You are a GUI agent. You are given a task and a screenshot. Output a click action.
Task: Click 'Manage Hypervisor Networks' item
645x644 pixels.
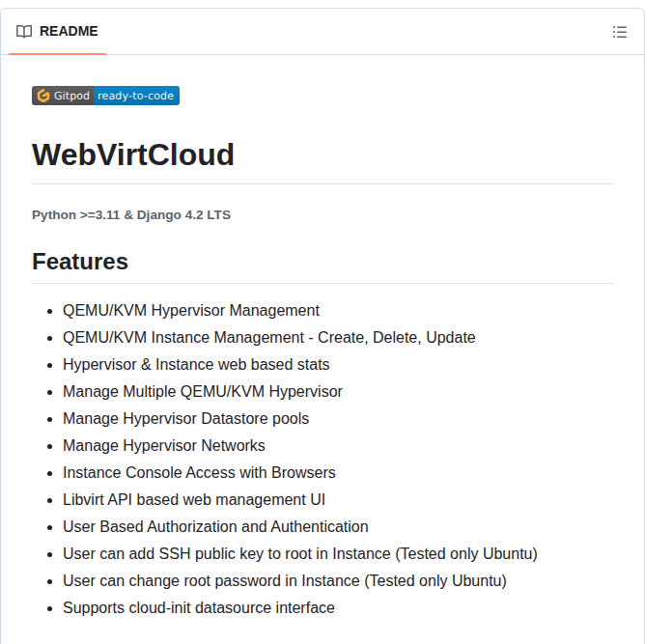[164, 446]
